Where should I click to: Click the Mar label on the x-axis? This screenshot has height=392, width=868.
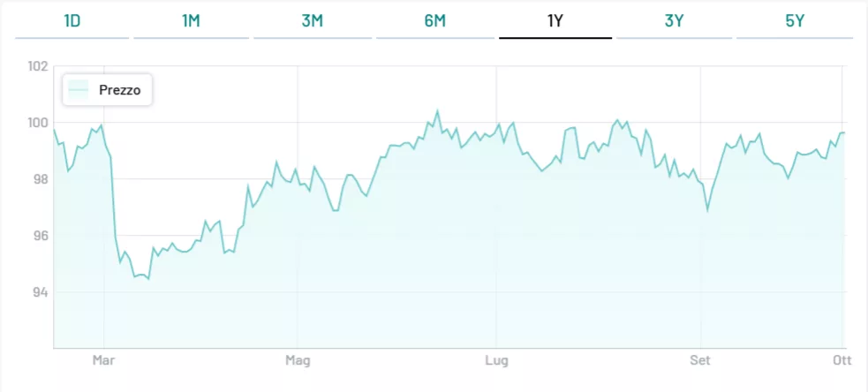104,361
